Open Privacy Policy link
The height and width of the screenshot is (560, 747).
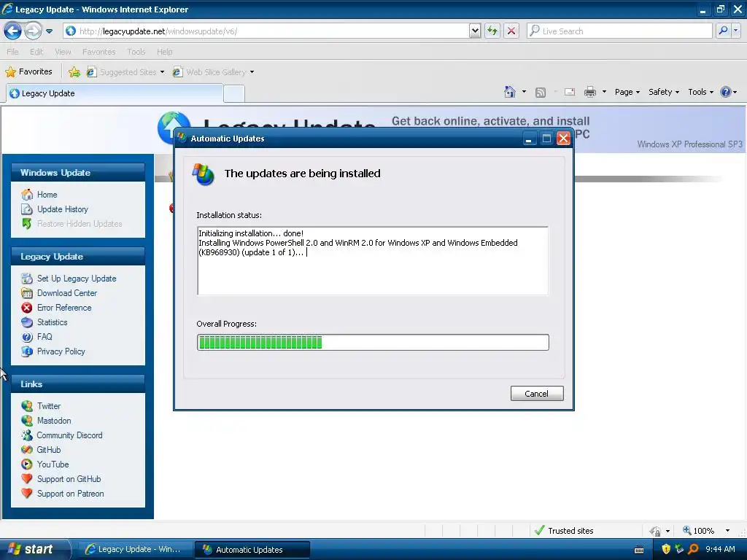point(61,351)
